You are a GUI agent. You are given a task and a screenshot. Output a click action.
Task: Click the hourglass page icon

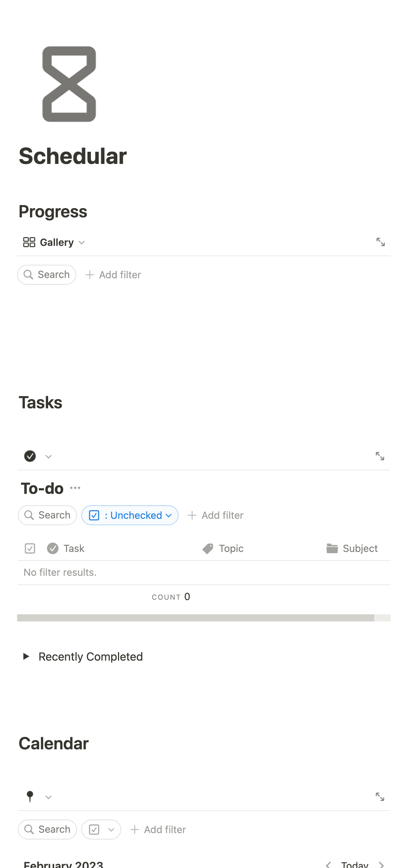(x=69, y=84)
